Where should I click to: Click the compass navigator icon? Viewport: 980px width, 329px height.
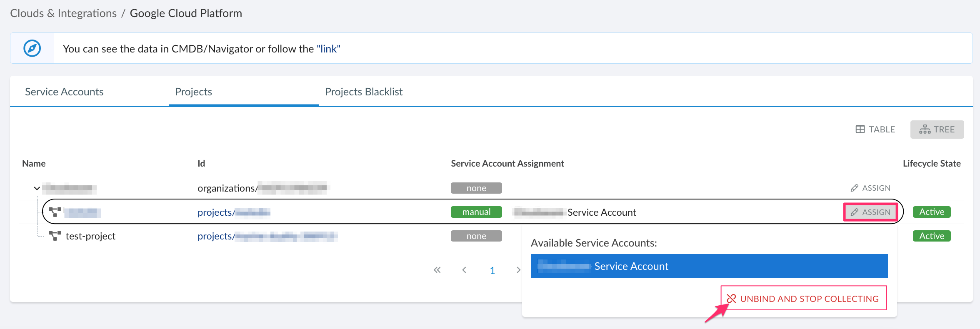click(32, 48)
